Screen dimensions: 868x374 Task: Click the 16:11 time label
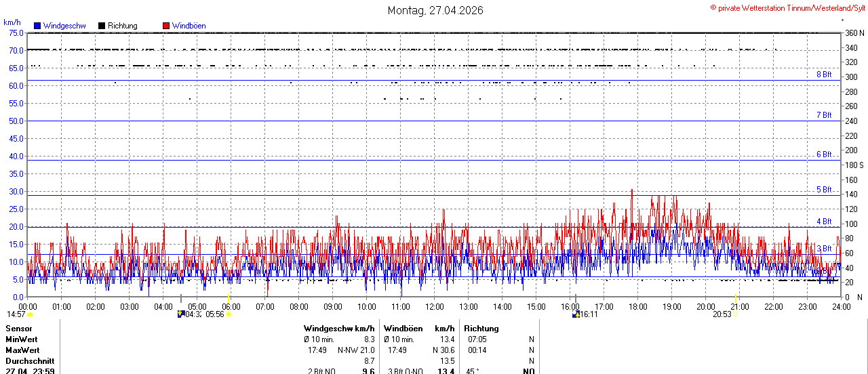(x=589, y=314)
